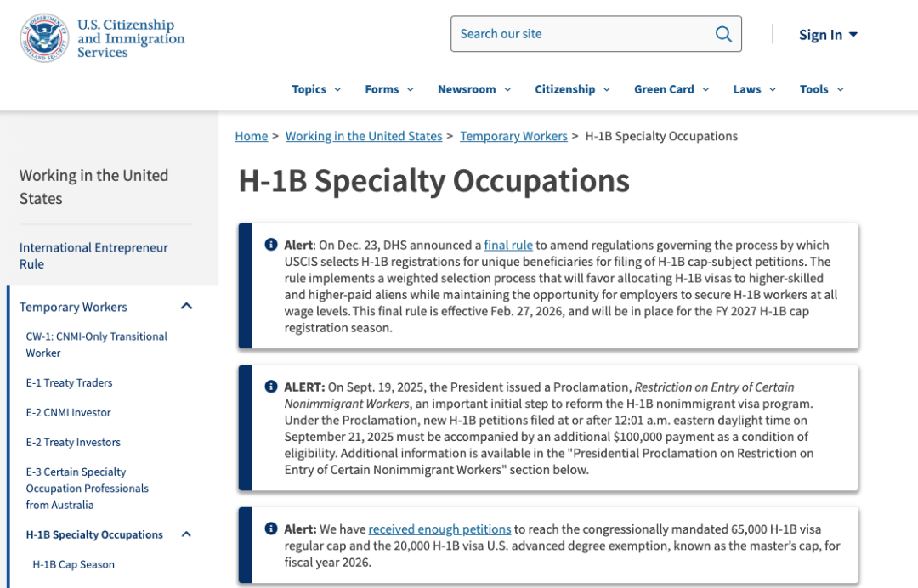Follow the final rule link

(508, 245)
